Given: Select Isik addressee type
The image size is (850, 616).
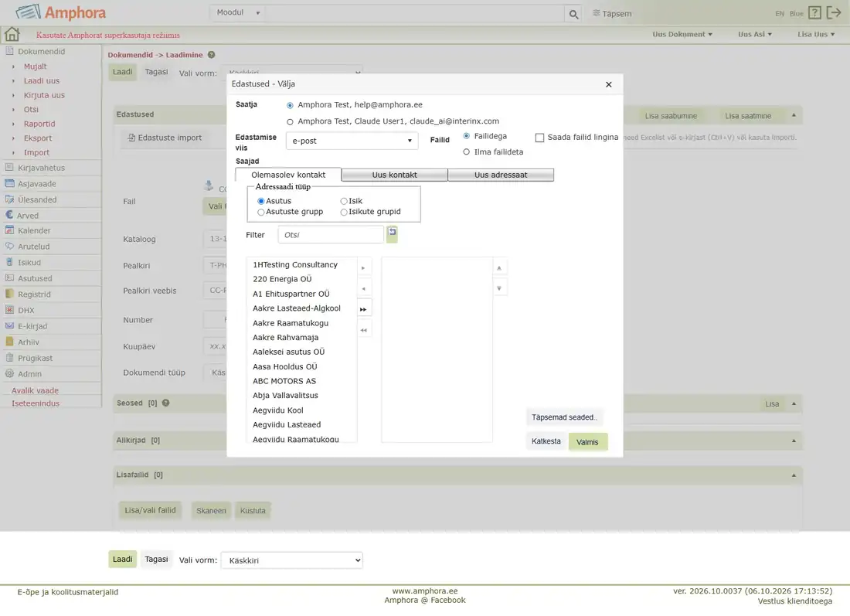Looking at the screenshot, I should (x=344, y=201).
